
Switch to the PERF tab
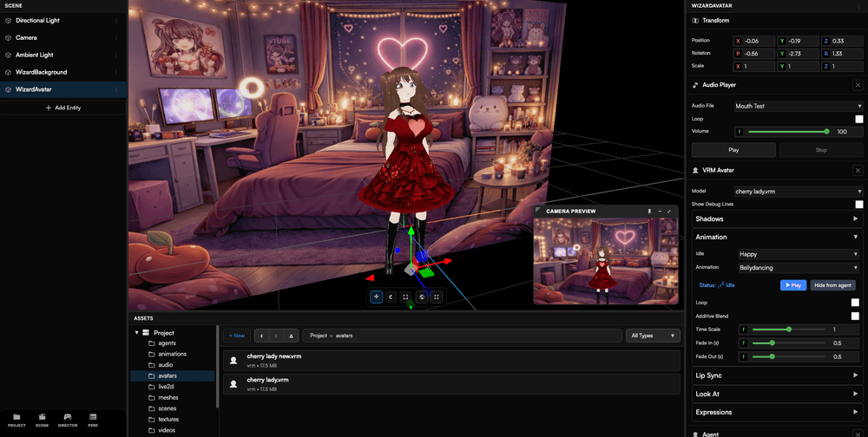93,421
